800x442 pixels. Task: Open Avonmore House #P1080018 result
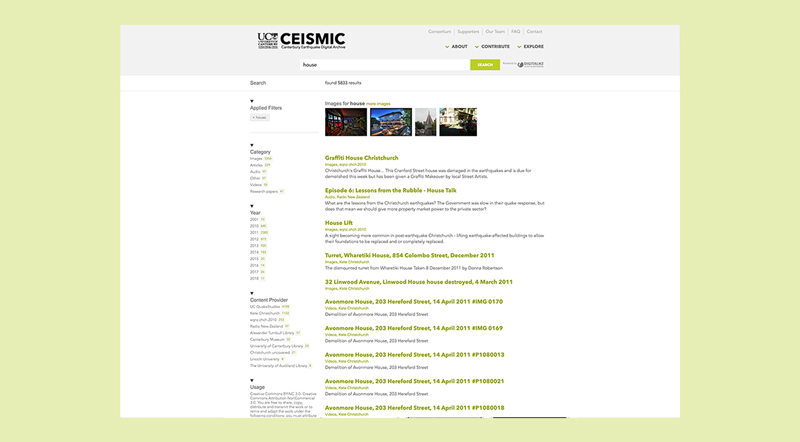[x=415, y=408]
